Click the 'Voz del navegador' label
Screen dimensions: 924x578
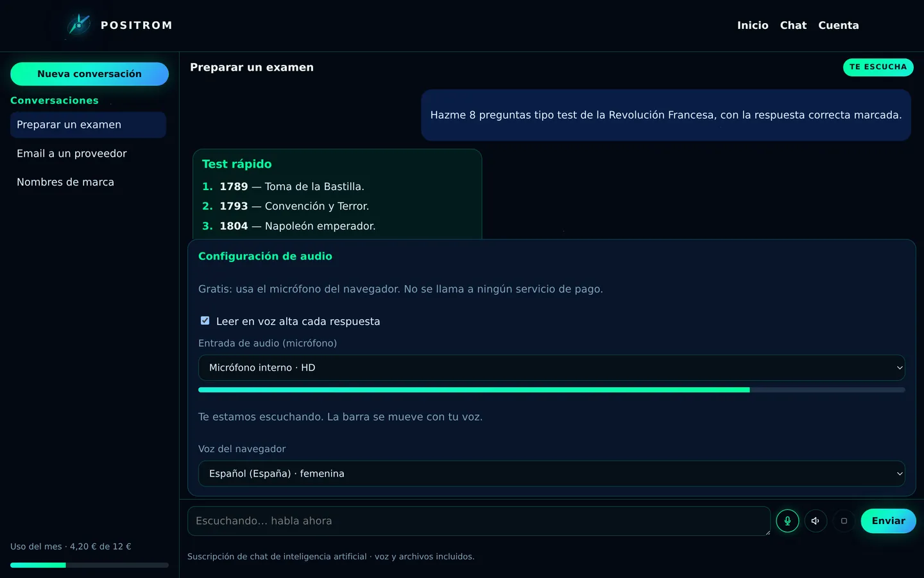point(242,449)
